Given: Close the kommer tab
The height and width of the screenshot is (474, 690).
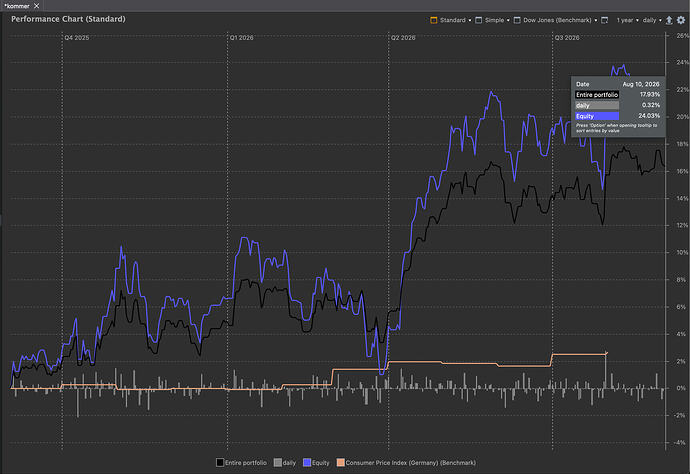Looking at the screenshot, I should pyautogui.click(x=37, y=6).
